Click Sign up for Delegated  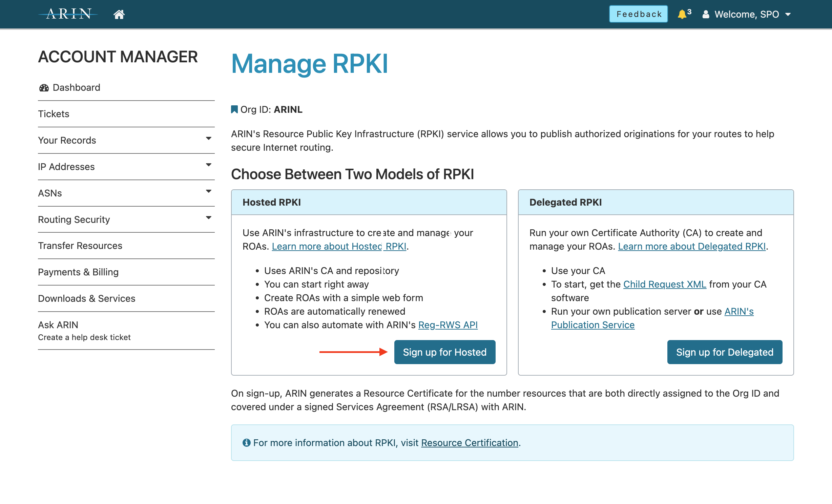tap(725, 352)
